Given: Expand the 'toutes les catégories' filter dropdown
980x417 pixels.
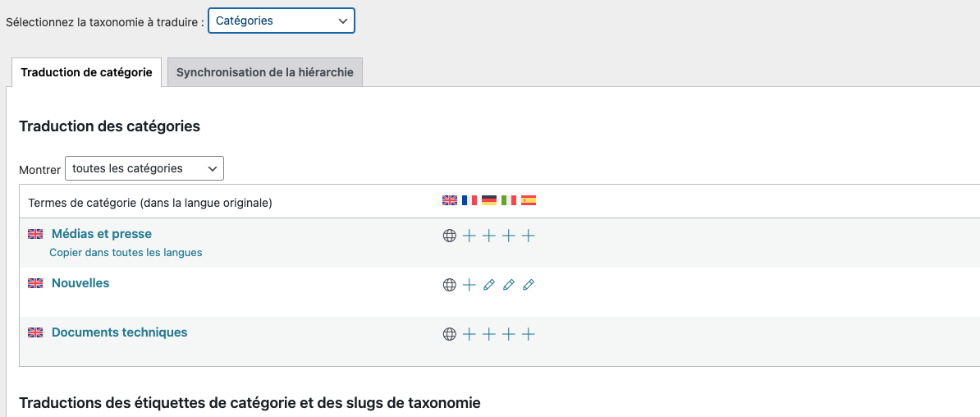Looking at the screenshot, I should (144, 169).
